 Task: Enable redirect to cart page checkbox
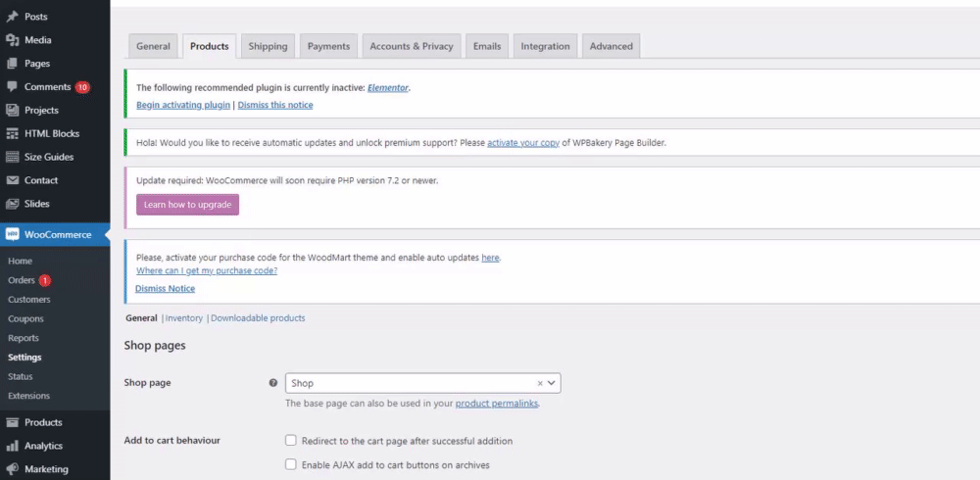pyautogui.click(x=290, y=441)
